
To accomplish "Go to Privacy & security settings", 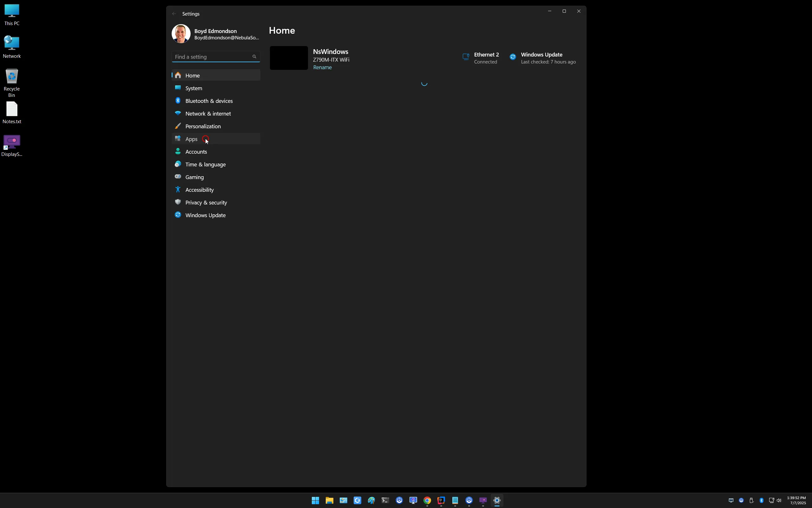I will pos(216,203).
